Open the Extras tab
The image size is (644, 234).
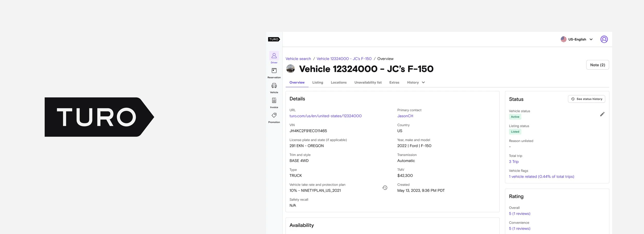click(394, 82)
